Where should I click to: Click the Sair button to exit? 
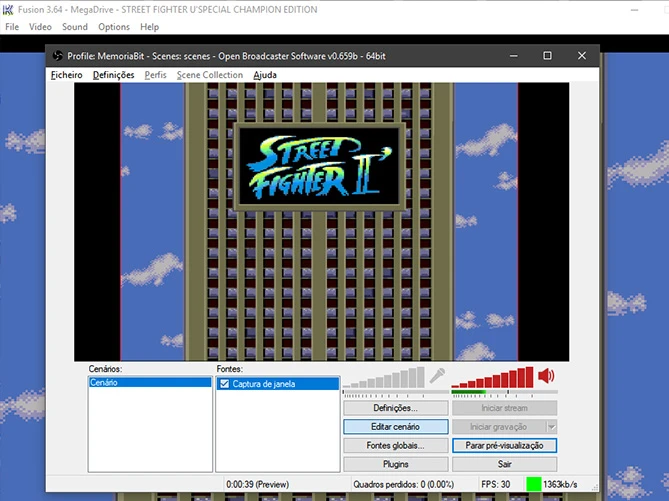coord(504,464)
